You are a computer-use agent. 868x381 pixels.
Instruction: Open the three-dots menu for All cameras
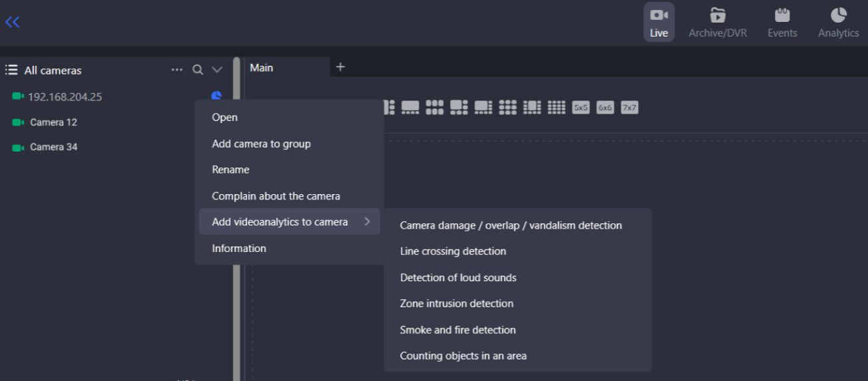[x=177, y=70]
